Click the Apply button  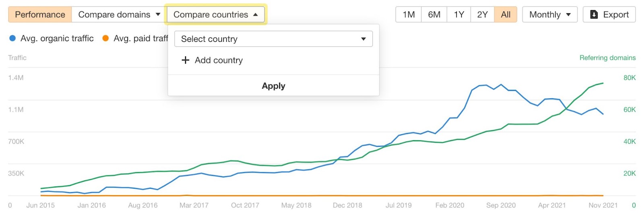pos(273,86)
